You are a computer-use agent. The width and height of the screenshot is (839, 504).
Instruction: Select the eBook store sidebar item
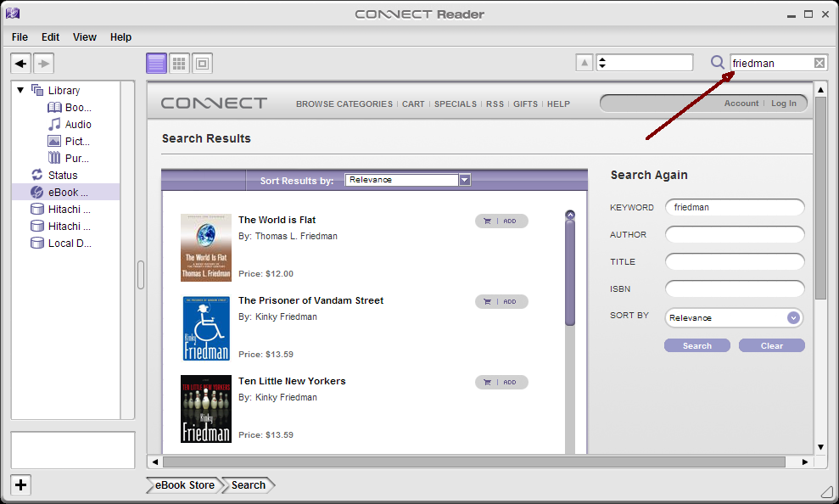pos(66,192)
